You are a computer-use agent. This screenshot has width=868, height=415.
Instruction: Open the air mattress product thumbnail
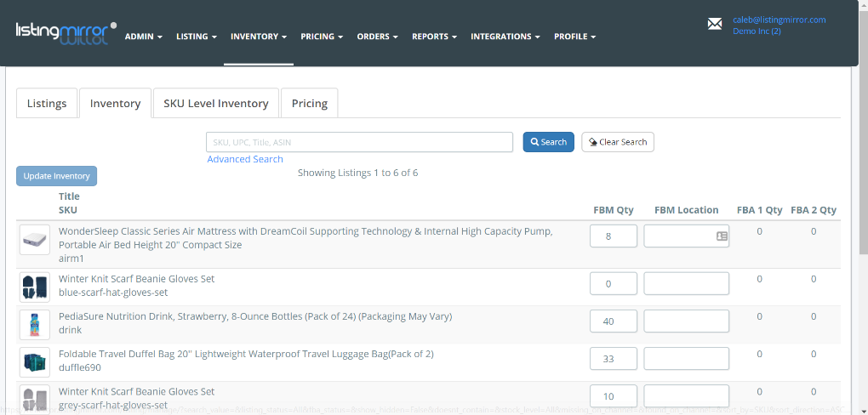pyautogui.click(x=35, y=240)
